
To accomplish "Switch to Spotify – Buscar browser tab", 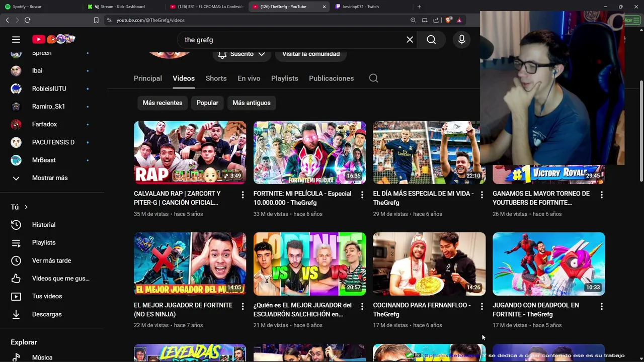I will pos(41,7).
